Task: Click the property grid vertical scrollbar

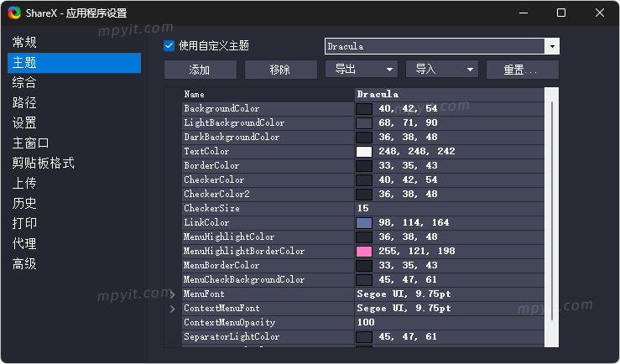Action: (551, 211)
